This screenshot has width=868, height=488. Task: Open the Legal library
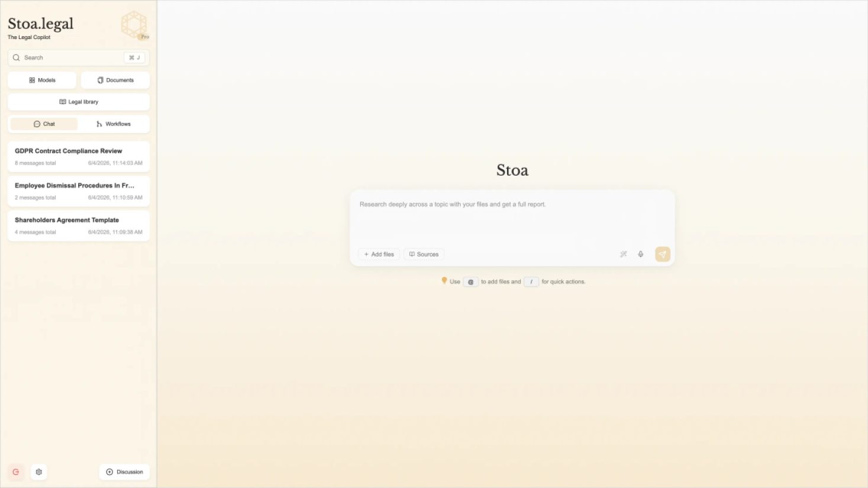click(79, 102)
